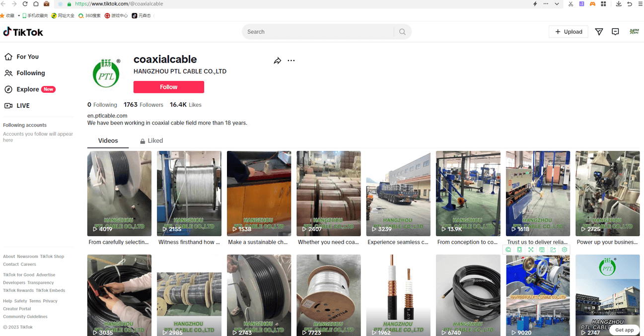This screenshot has height=336, width=644.
Task: Expand the bookmarks star dropdown arrow
Action: click(19, 15)
